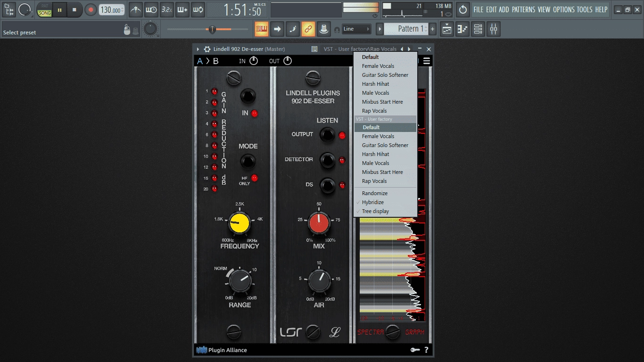Click the magnet snap icon beside Line
The height and width of the screenshot is (362, 644).
click(337, 29)
